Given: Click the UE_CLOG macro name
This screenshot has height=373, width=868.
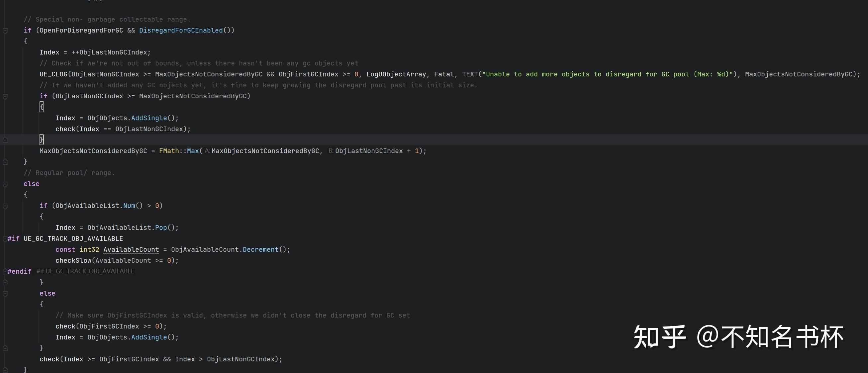Looking at the screenshot, I should click(53, 74).
